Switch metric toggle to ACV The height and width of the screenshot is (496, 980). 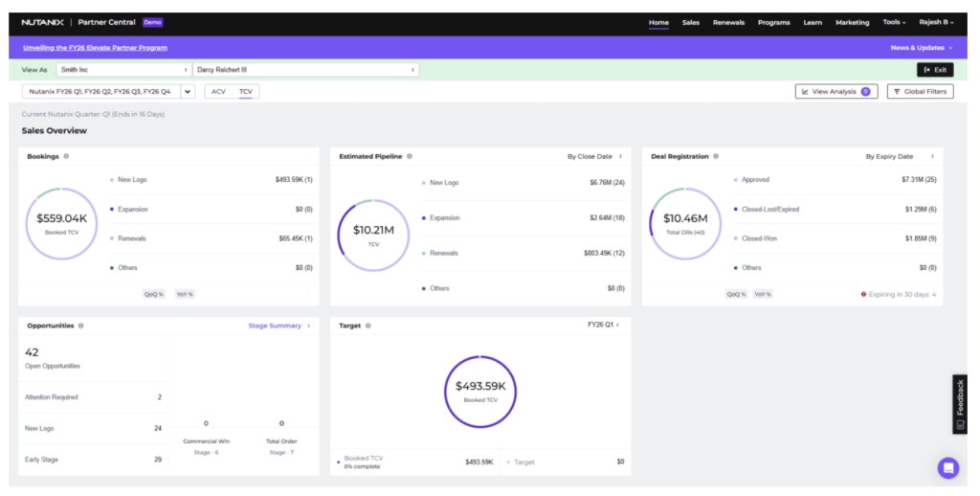click(218, 92)
